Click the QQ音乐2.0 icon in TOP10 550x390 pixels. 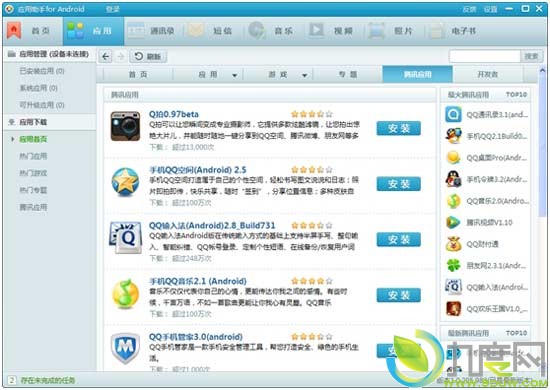coord(453,201)
